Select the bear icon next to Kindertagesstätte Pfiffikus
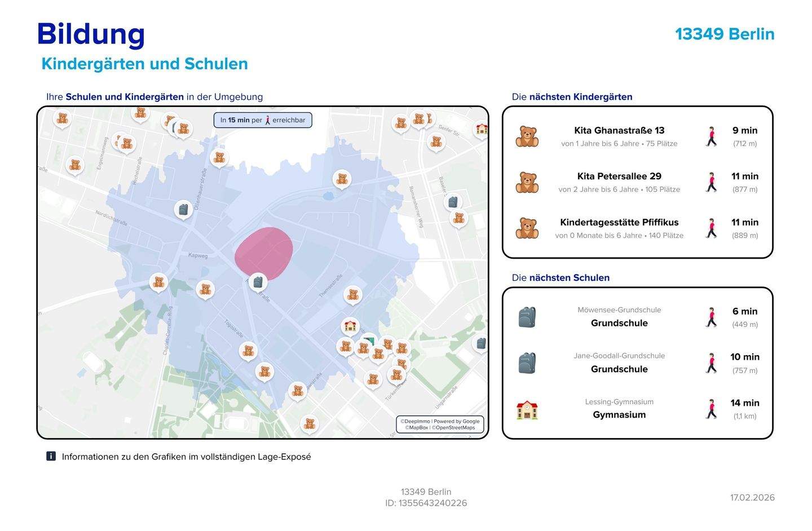The image size is (812, 531). click(527, 228)
